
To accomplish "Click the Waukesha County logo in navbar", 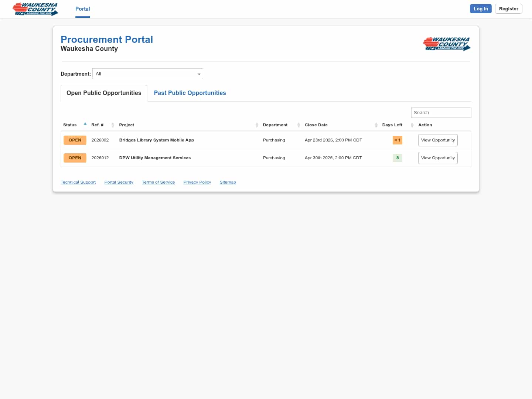I will point(35,9).
